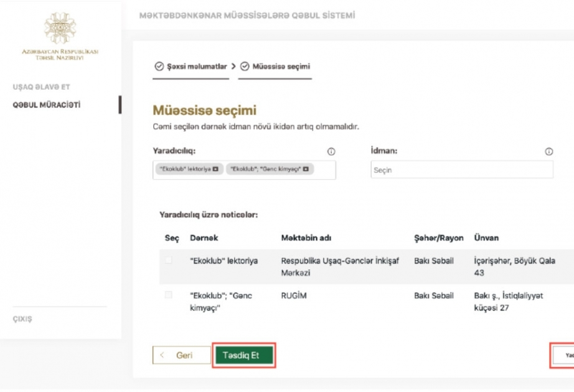Open the Yaradıcılıq multi-select box
The image size is (574, 392).
(x=244, y=170)
